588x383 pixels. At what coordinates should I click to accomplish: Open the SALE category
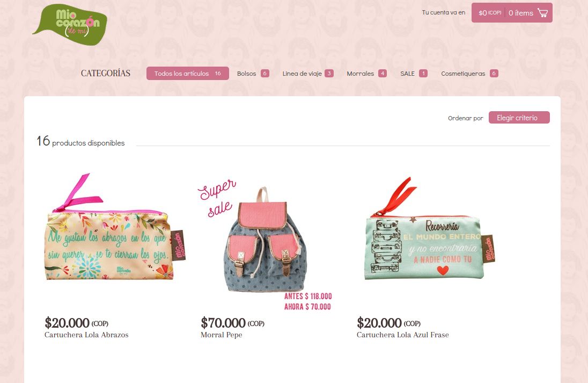tap(414, 74)
